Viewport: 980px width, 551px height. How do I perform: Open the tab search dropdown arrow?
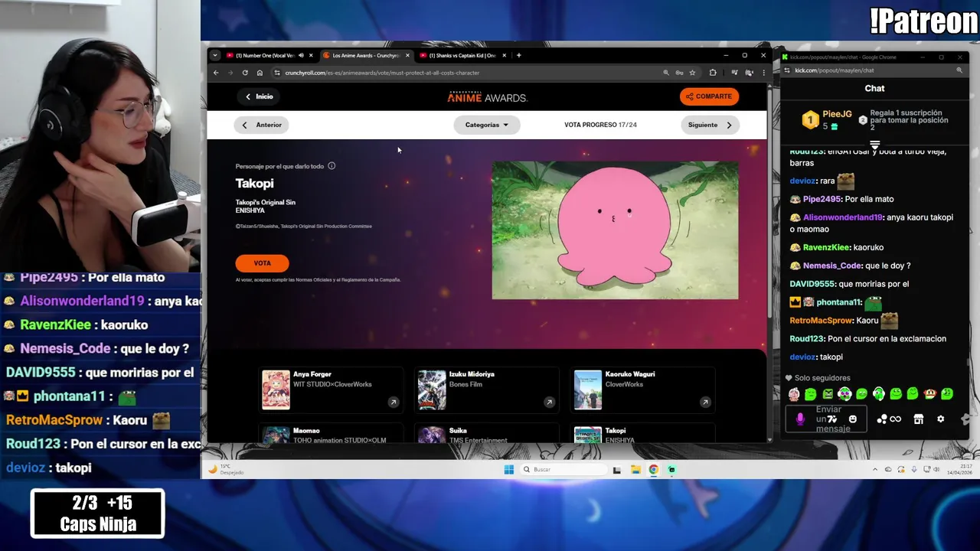point(215,55)
